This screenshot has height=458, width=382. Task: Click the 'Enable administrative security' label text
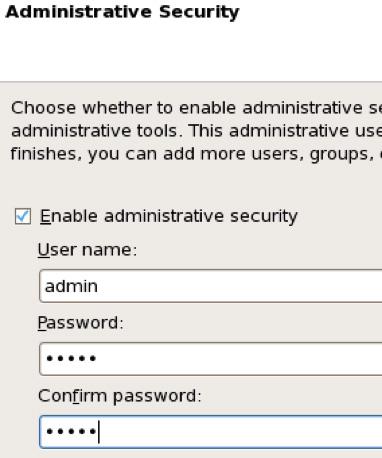[169, 216]
